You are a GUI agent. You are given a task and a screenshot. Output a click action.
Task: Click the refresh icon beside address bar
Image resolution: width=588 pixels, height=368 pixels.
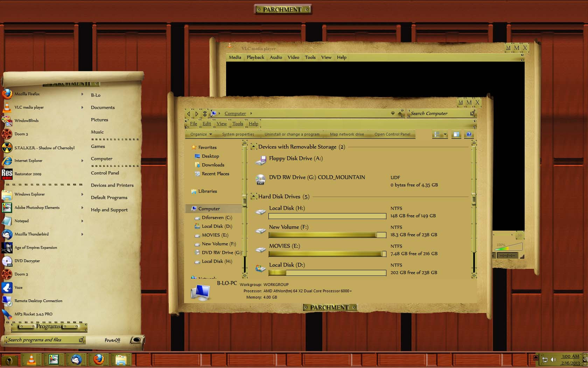[x=400, y=114]
